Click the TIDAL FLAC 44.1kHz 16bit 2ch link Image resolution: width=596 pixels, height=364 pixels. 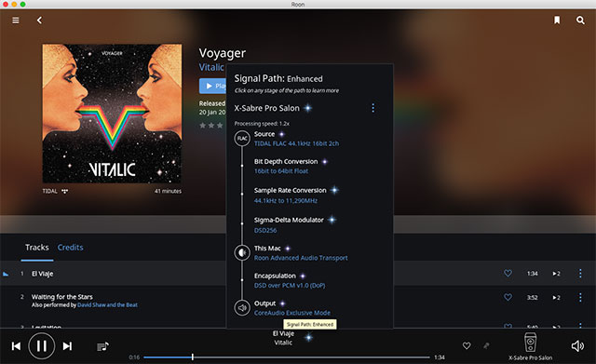click(296, 143)
